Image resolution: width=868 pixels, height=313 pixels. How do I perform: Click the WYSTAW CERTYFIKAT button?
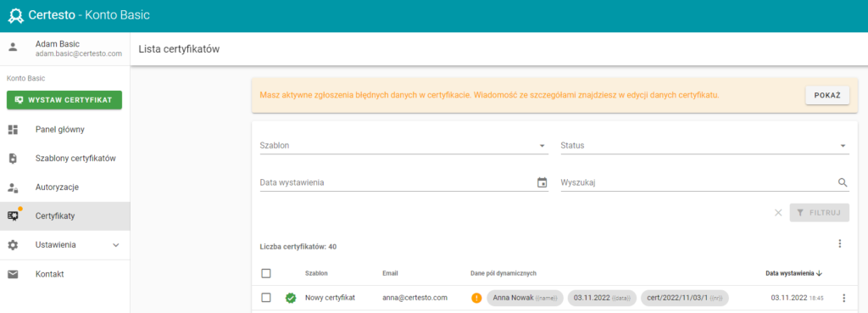[64, 100]
